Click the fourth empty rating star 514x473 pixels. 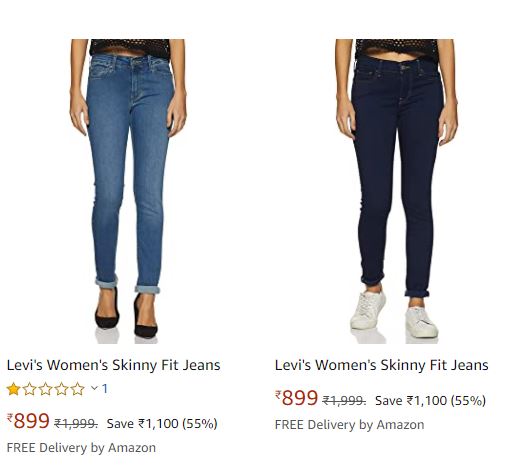tap(61, 389)
